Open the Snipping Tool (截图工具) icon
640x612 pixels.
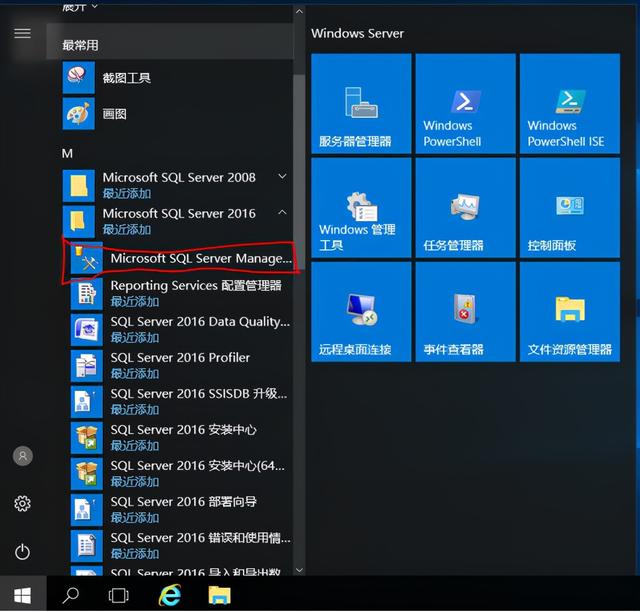(x=78, y=78)
